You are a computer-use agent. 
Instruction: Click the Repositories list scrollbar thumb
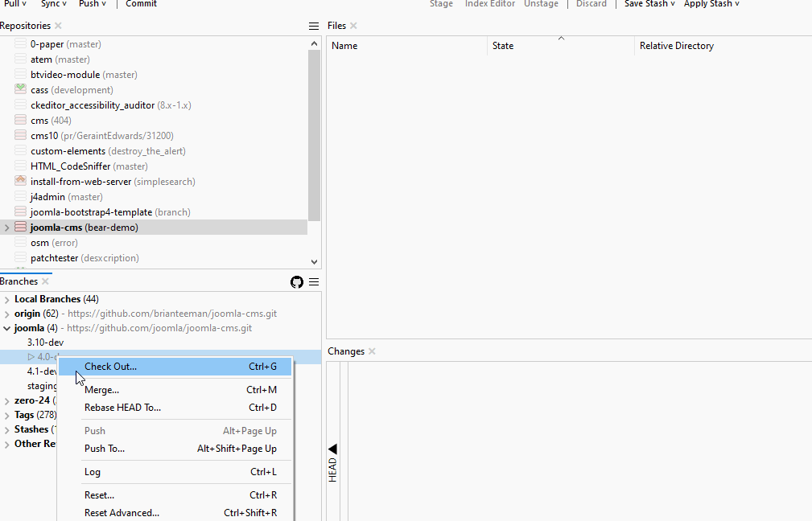coord(315,136)
